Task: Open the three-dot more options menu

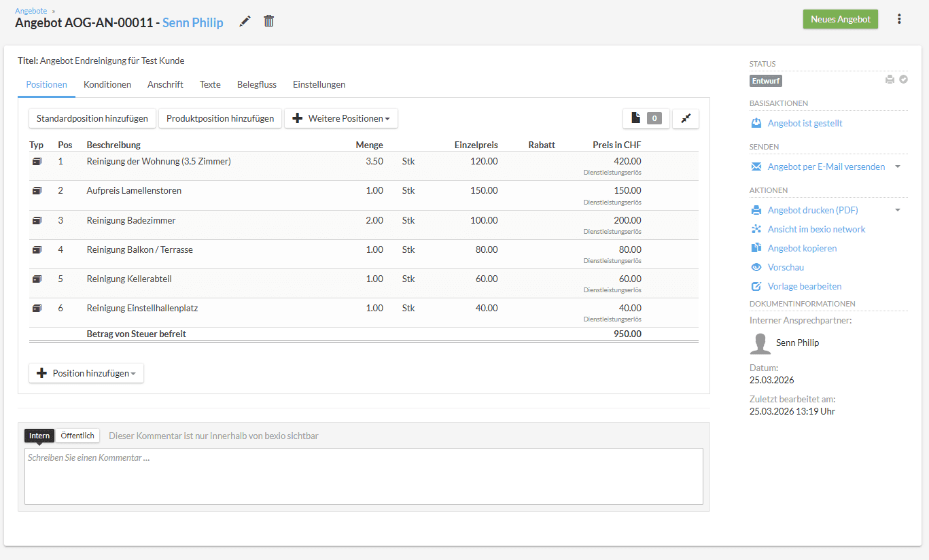Action: 899,19
